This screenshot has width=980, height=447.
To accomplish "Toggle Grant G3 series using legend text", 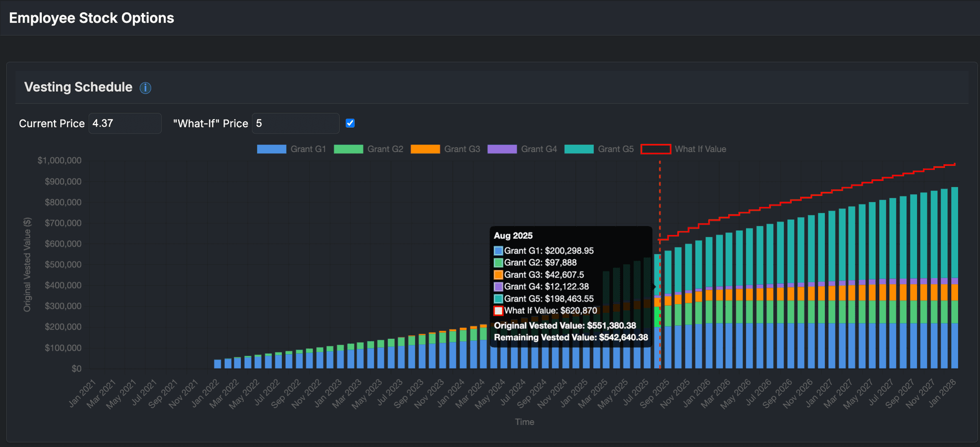I will point(462,149).
